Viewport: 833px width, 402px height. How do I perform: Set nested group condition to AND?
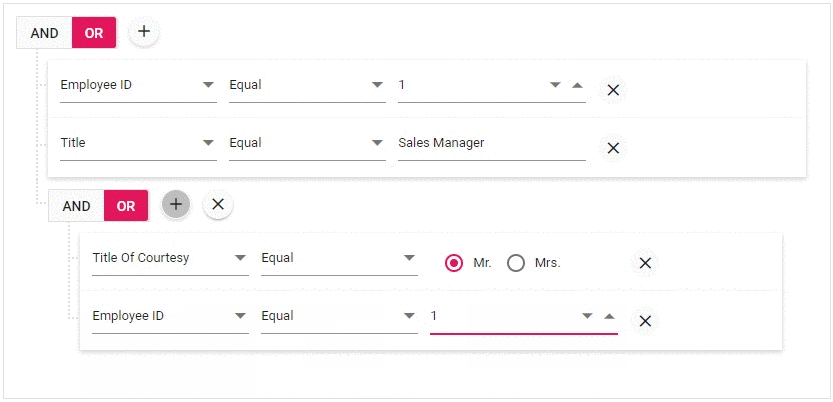point(76,206)
